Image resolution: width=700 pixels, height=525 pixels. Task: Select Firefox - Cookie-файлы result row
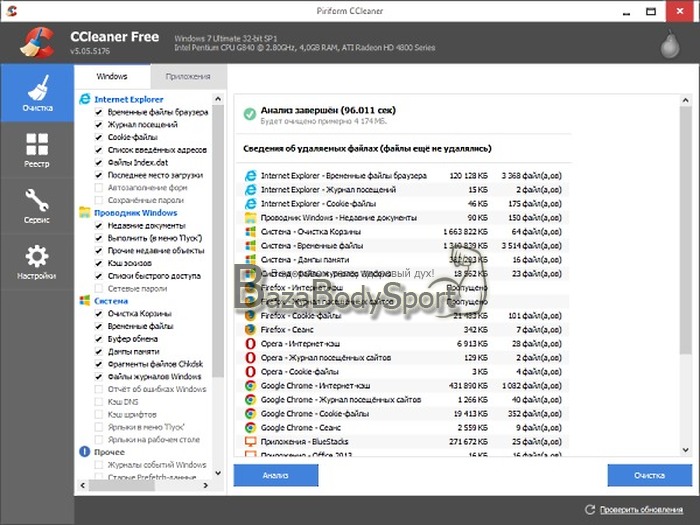point(403,316)
